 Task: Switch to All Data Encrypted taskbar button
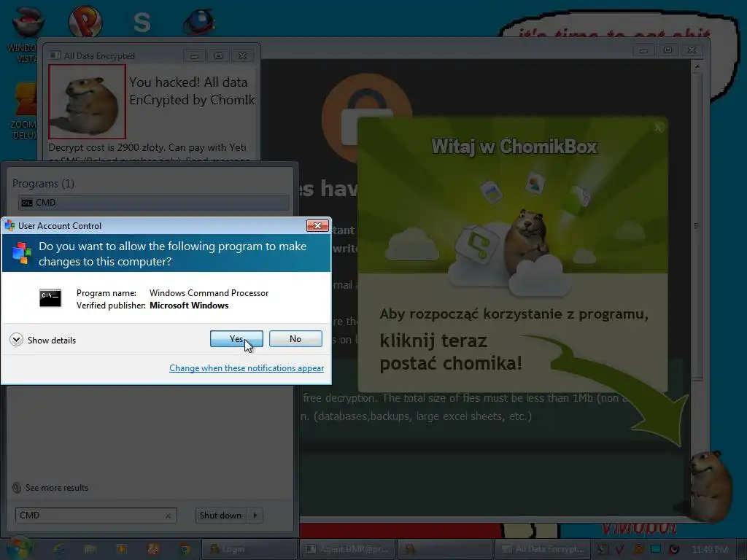(x=542, y=549)
